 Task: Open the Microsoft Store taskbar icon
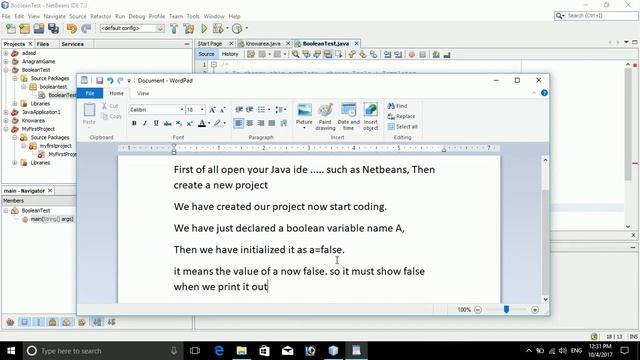coord(264,351)
